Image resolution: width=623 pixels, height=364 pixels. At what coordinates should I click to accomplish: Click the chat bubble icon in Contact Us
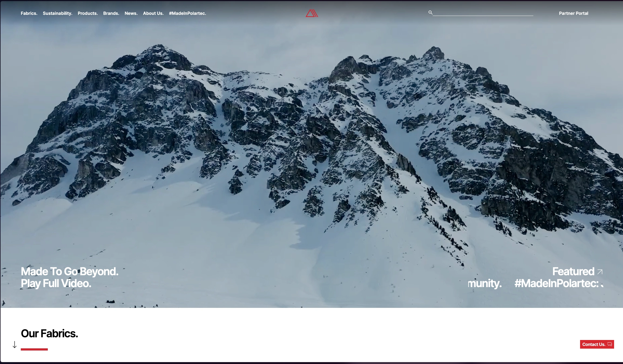pos(610,344)
